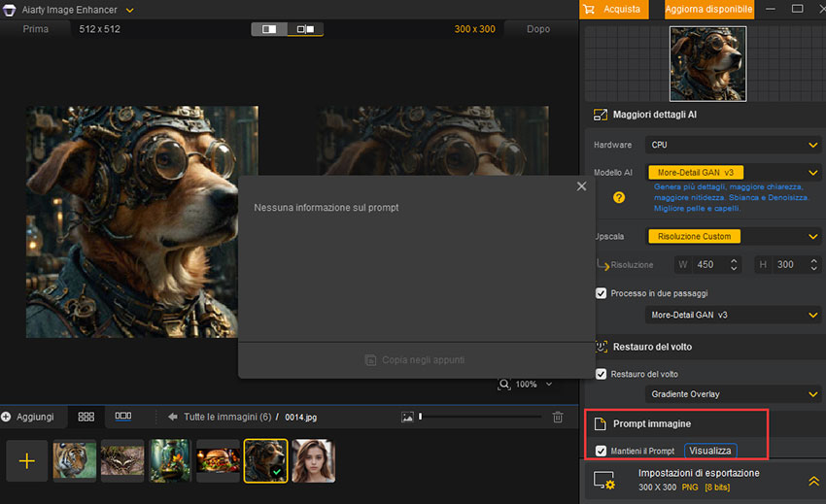Switch to the side-by-side compare view icon
This screenshot has width=826, height=504.
[305, 29]
